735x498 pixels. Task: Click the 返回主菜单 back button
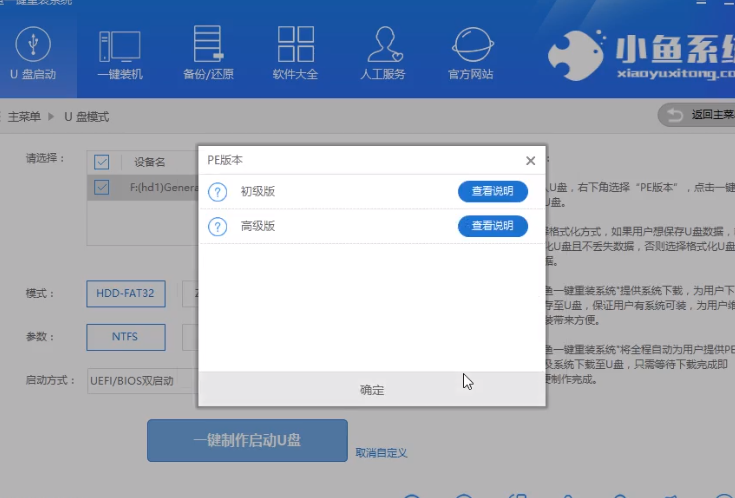(698, 115)
